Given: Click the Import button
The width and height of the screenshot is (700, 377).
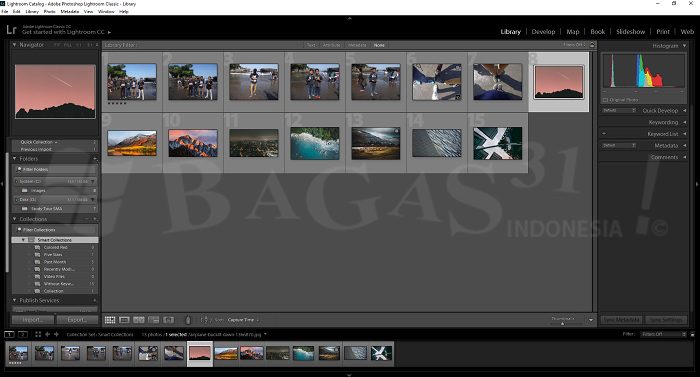Looking at the screenshot, I should 33,320.
